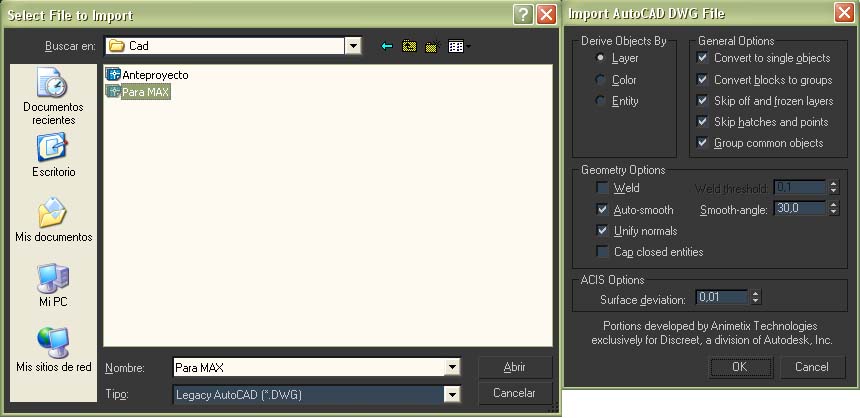This screenshot has width=860, height=418.
Task: Open Mis sitios de red
Action: coord(53,350)
